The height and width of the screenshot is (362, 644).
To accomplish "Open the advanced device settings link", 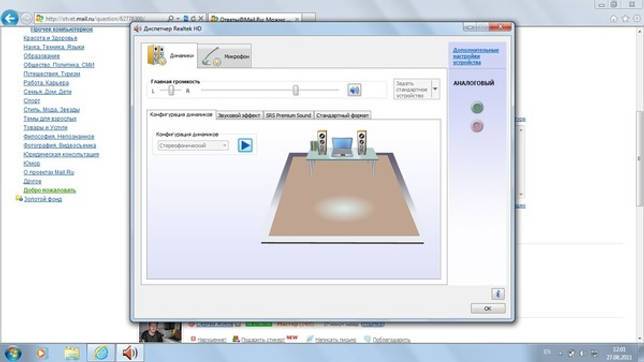I will [476, 56].
